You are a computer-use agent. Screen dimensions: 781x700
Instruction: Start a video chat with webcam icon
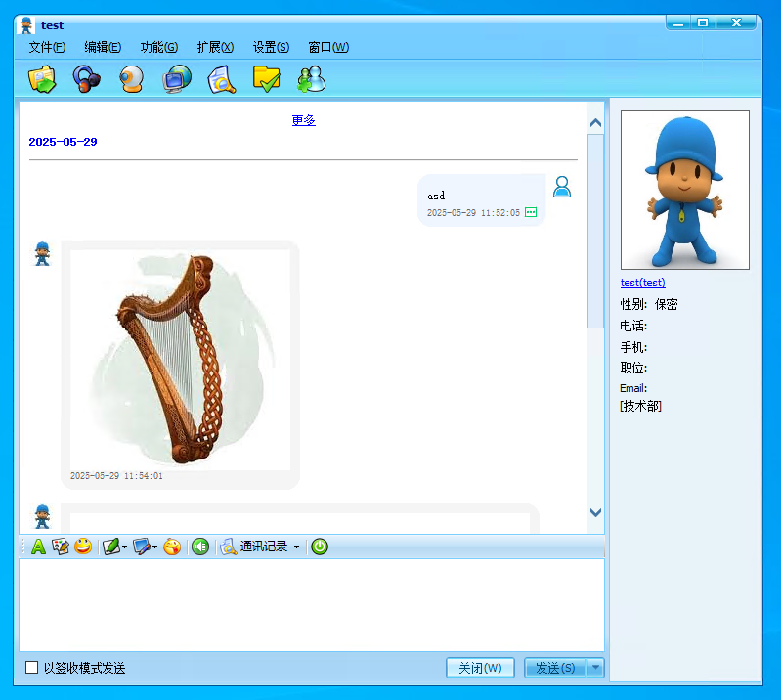point(132,79)
